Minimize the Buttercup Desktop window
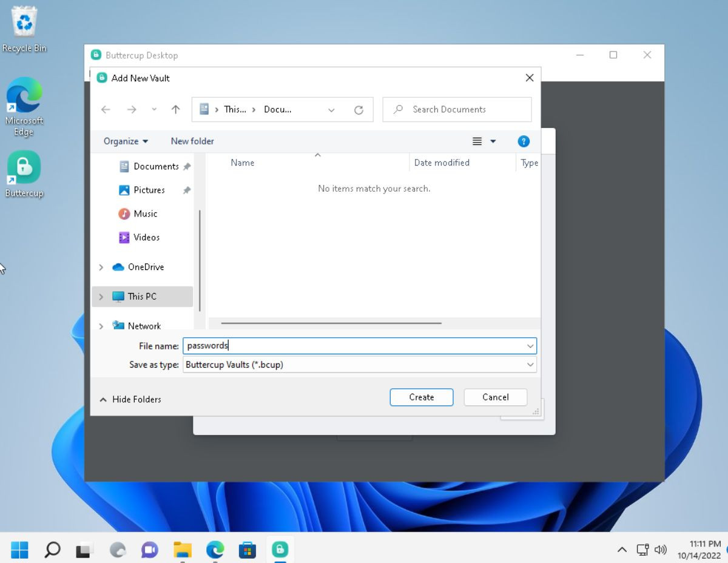Screen dimensions: 728x563 (580, 55)
